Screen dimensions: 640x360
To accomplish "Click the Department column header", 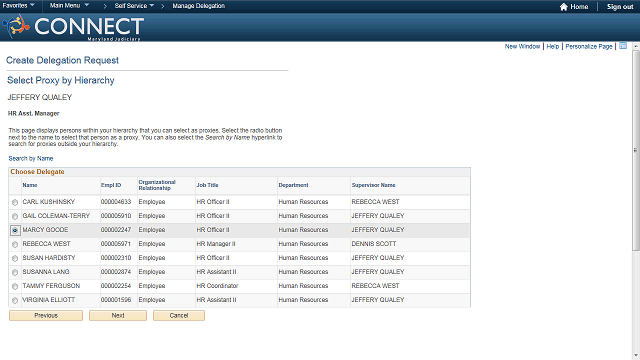I will click(x=293, y=185).
